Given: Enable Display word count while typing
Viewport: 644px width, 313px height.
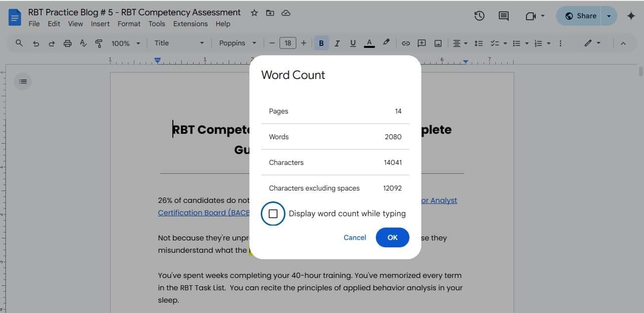Looking at the screenshot, I should [x=273, y=213].
